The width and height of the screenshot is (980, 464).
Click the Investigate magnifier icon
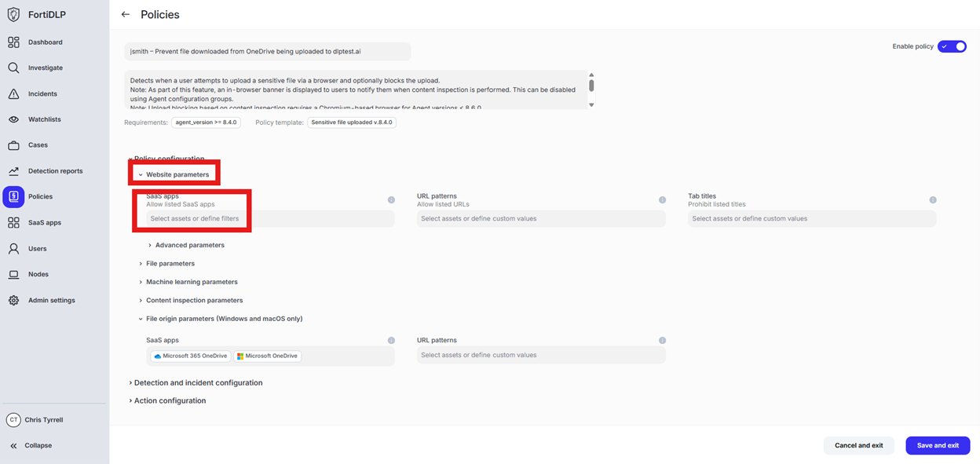(x=13, y=68)
